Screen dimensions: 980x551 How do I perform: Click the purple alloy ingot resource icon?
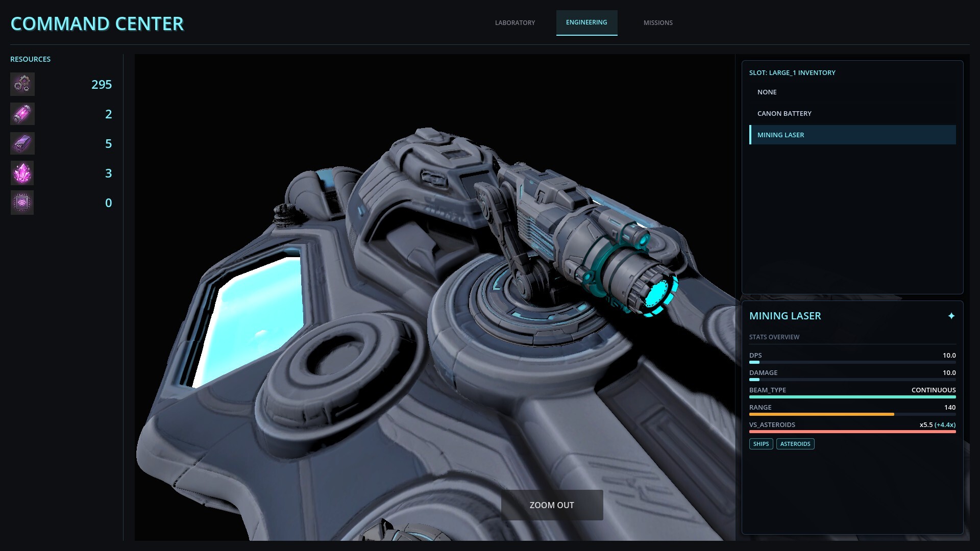[22, 143]
